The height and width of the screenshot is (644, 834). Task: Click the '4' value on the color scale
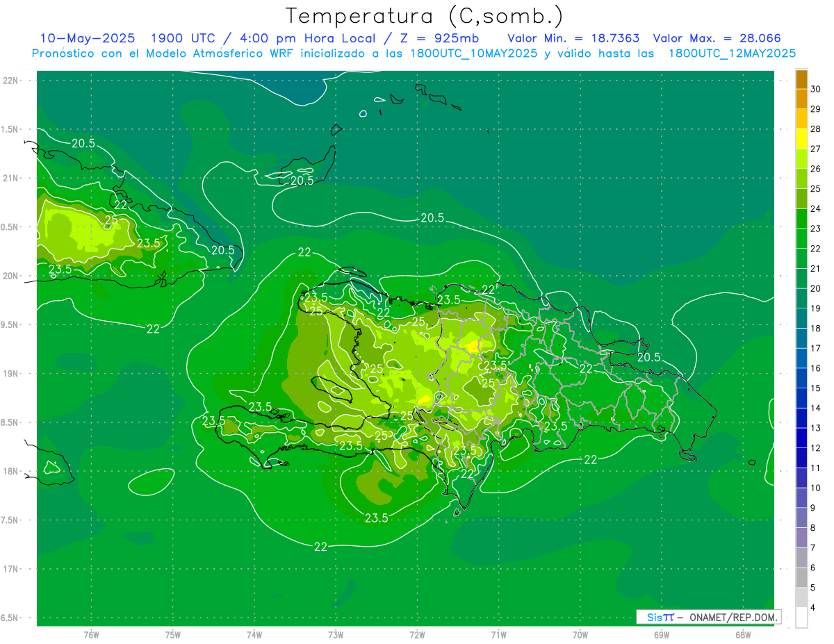pos(813,608)
